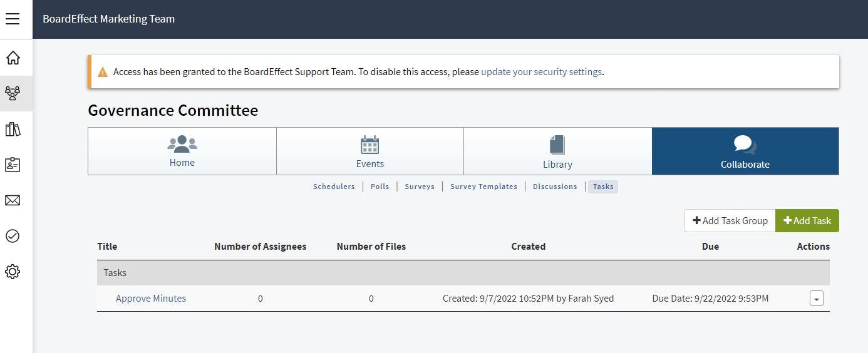Open the Directory contact card icon
Image resolution: width=868 pixels, height=353 pixels.
point(13,165)
